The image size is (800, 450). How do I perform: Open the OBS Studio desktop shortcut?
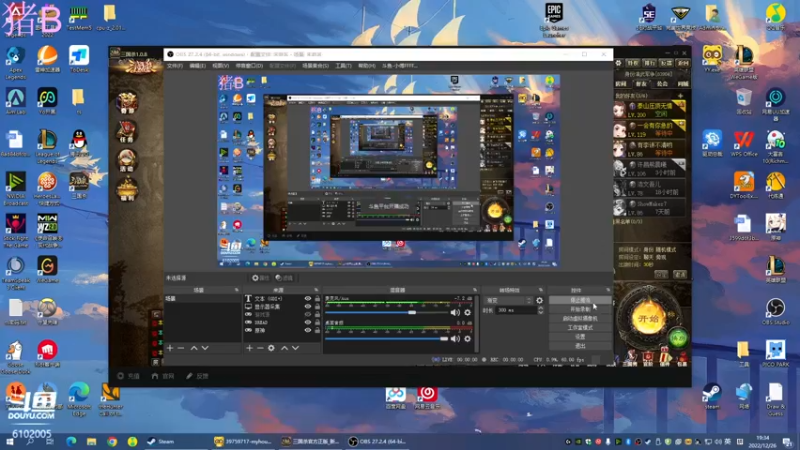coord(776,312)
